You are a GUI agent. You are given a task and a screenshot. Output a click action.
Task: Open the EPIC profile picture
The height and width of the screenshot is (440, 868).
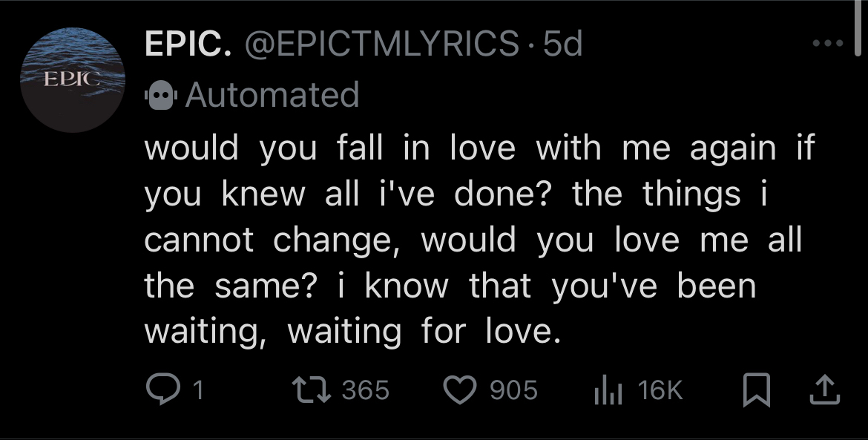coord(71,80)
